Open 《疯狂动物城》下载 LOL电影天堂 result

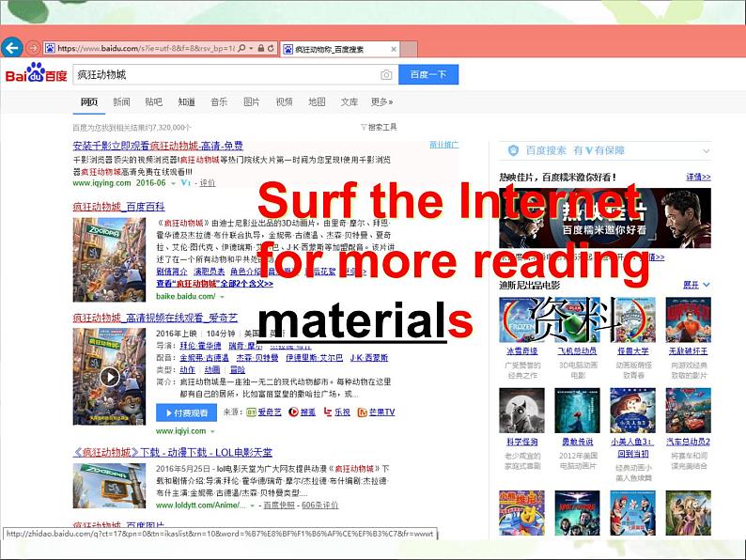point(173,452)
